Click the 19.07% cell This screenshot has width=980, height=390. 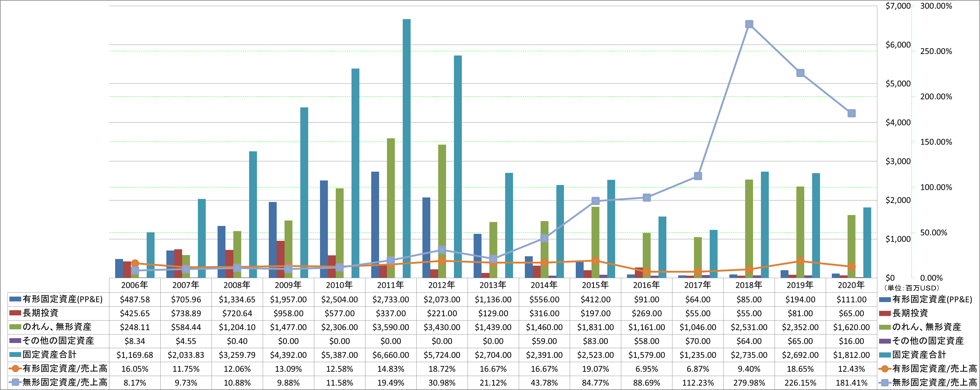coord(595,369)
